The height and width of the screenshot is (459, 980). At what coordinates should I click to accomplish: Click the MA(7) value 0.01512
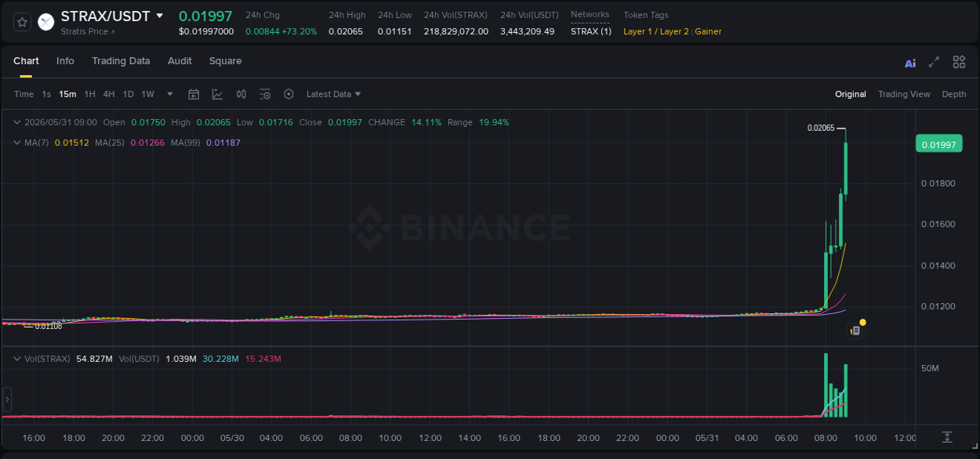(71, 143)
